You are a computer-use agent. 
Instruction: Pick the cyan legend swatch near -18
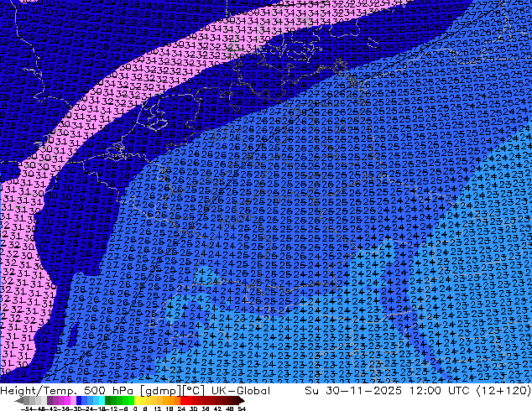pyautogui.click(x=102, y=400)
